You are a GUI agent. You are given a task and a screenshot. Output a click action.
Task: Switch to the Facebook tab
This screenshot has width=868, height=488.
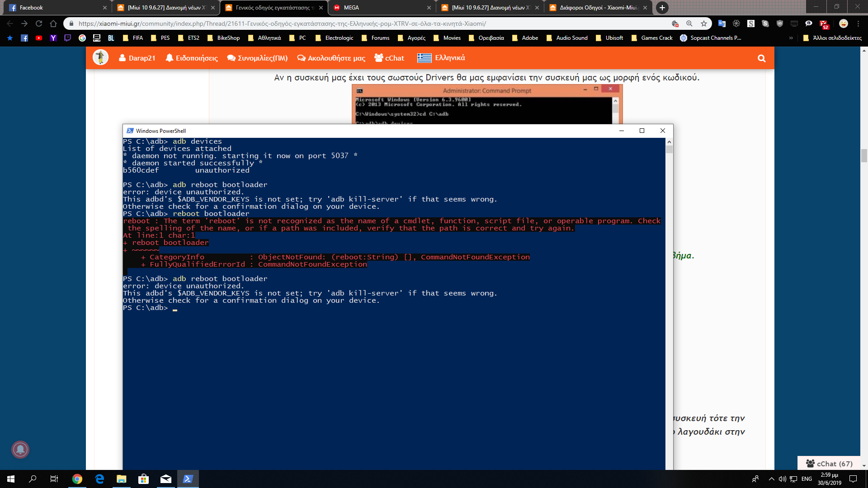click(x=31, y=8)
